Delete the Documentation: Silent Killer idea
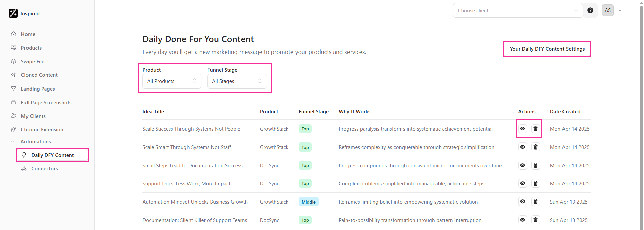 (x=536, y=220)
